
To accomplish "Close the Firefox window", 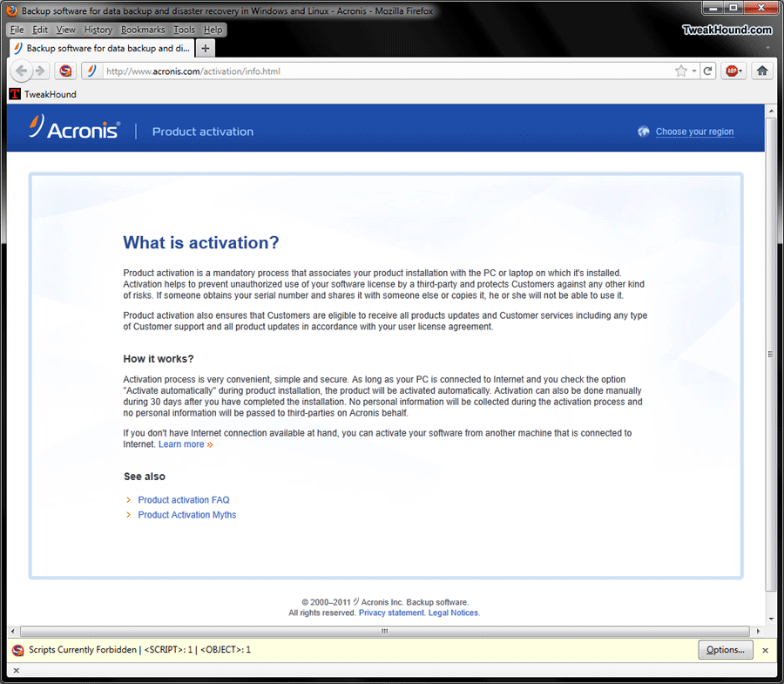I will [761, 8].
